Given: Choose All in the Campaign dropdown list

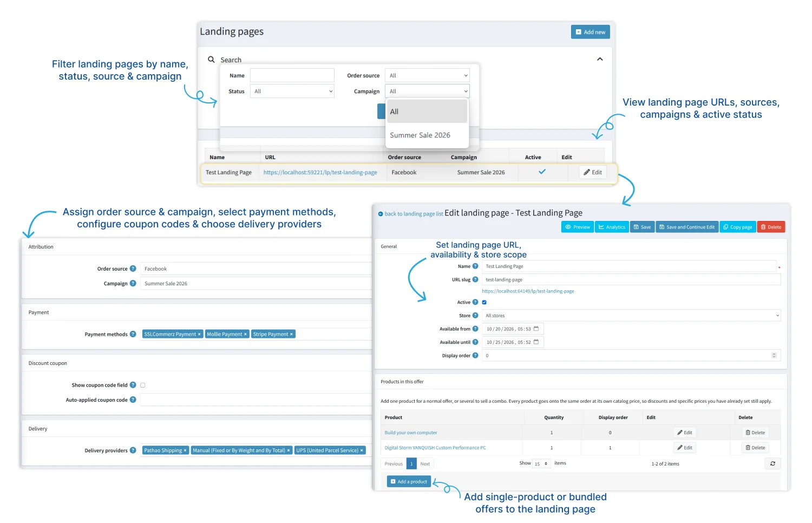Looking at the screenshot, I should click(x=427, y=112).
